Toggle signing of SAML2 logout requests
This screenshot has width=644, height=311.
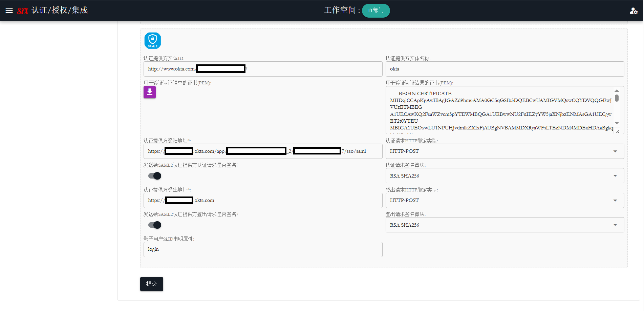(x=155, y=225)
